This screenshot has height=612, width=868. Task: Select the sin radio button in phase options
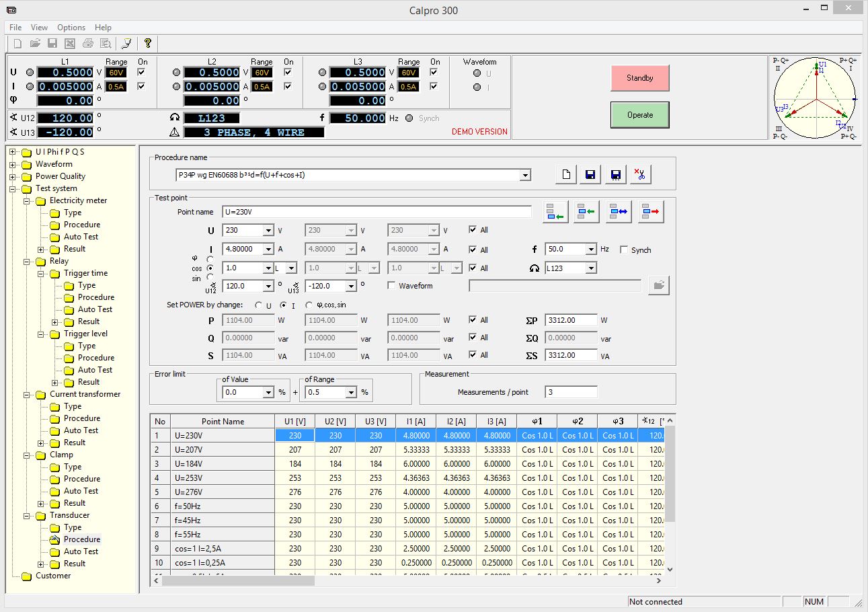210,277
